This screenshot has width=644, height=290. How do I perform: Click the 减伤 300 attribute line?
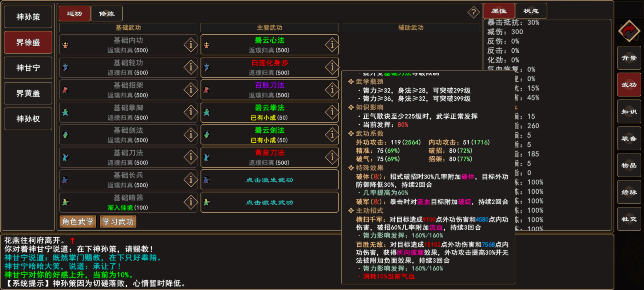point(505,32)
